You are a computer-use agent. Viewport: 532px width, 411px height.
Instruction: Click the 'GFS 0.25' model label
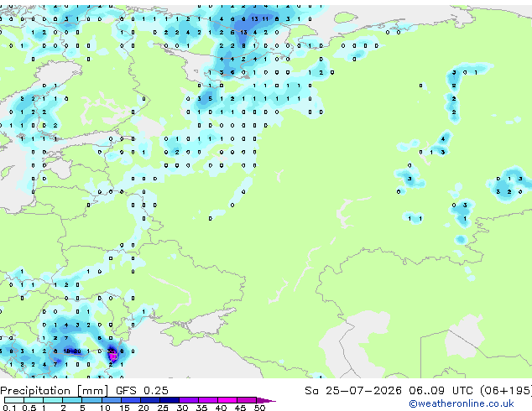click(142, 391)
